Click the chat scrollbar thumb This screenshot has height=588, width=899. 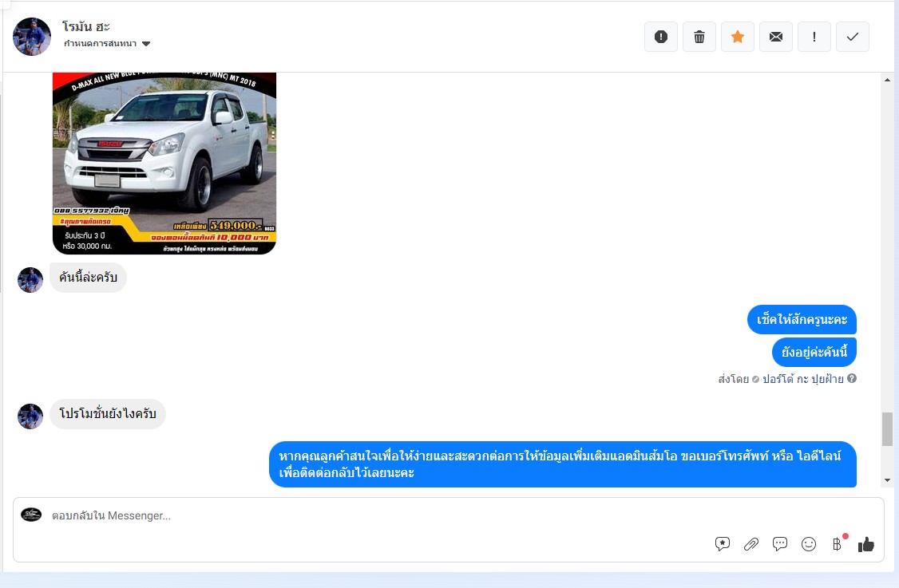pyautogui.click(x=888, y=428)
